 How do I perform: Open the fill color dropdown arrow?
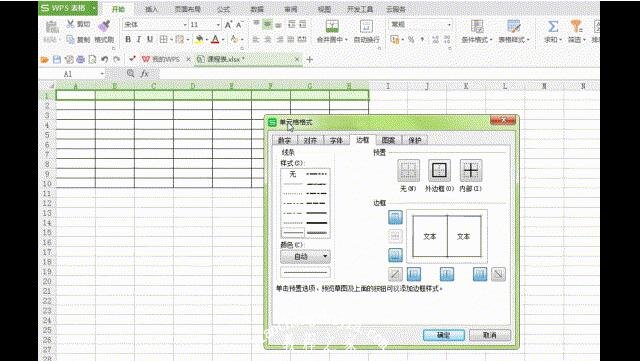(207, 40)
